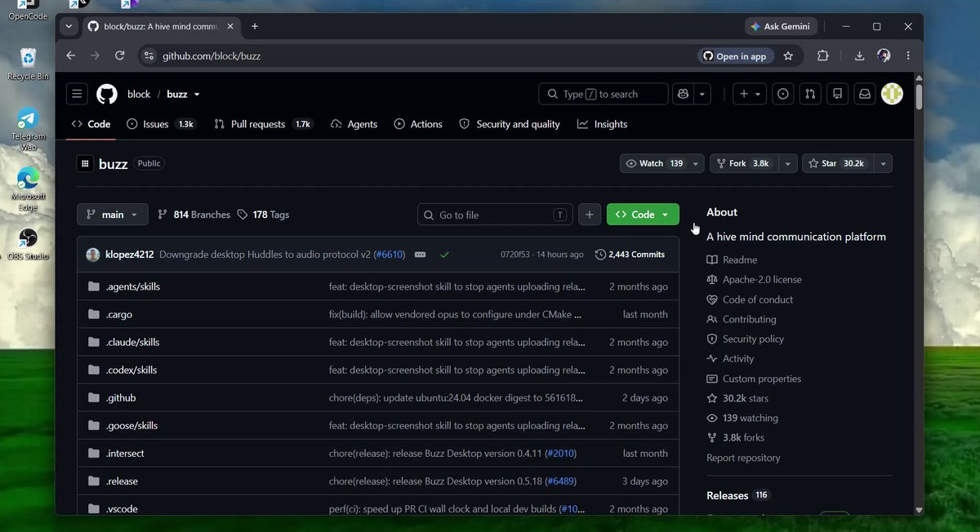The width and height of the screenshot is (980, 532).
Task: Open the Issues inbox icon in header
Action: point(783,94)
